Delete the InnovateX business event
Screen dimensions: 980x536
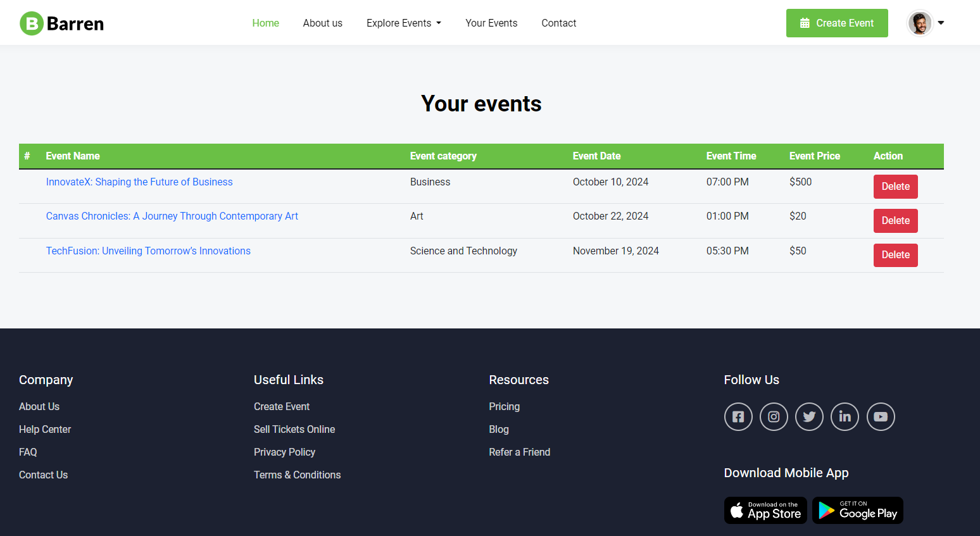click(x=895, y=187)
